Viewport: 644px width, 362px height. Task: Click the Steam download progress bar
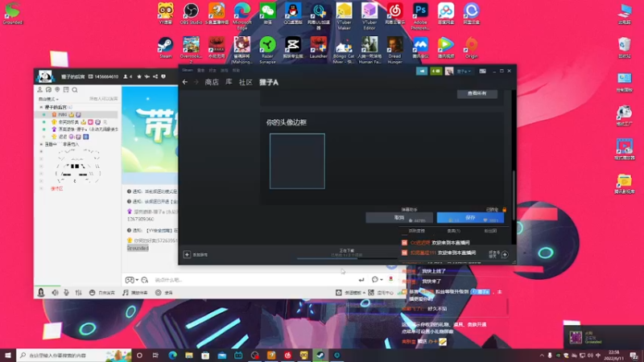pos(346,258)
